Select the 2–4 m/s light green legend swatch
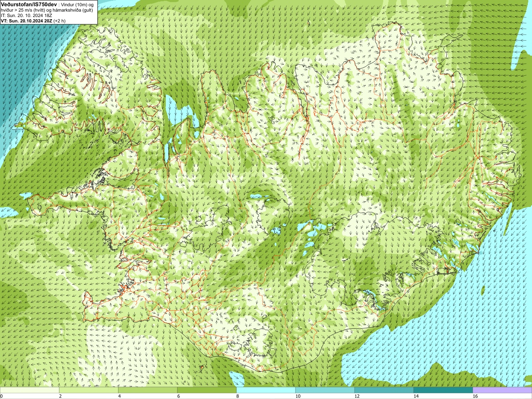 click(x=89, y=390)
